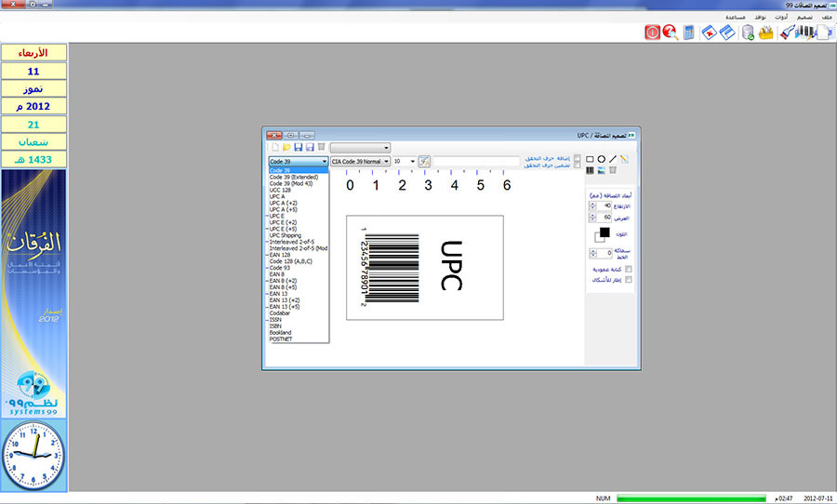Open the yellow toolbox icon
837x504 pixels.
coord(766,33)
